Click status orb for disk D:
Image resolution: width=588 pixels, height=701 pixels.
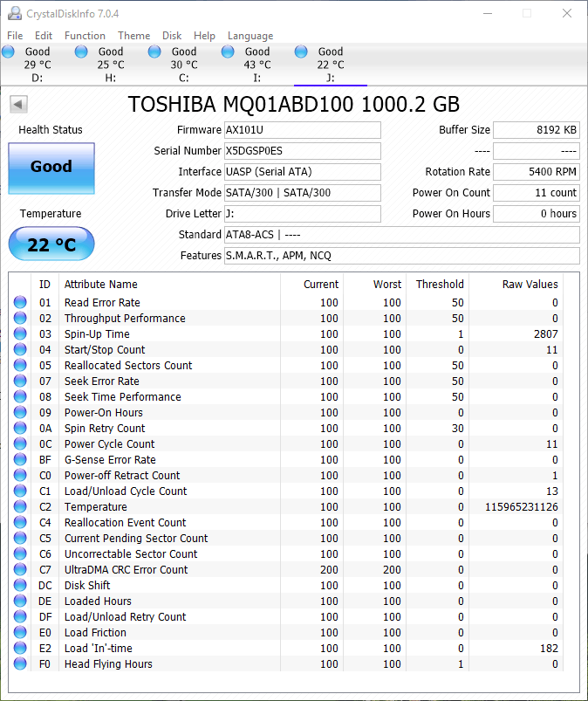[8, 52]
